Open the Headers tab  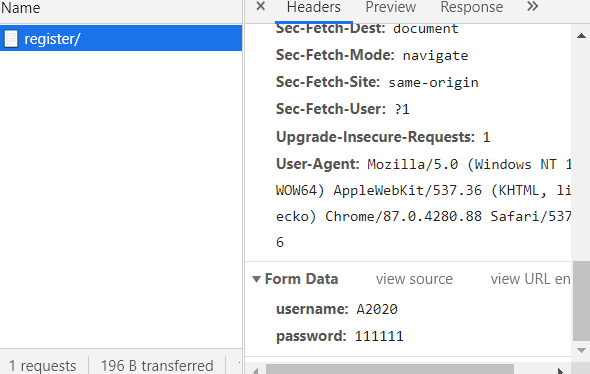coord(313,7)
